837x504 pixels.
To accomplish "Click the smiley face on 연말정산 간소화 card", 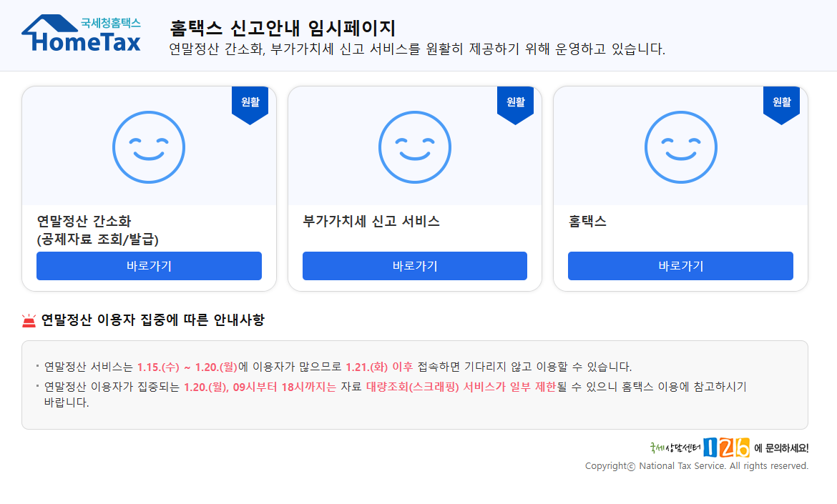I will pyautogui.click(x=148, y=147).
